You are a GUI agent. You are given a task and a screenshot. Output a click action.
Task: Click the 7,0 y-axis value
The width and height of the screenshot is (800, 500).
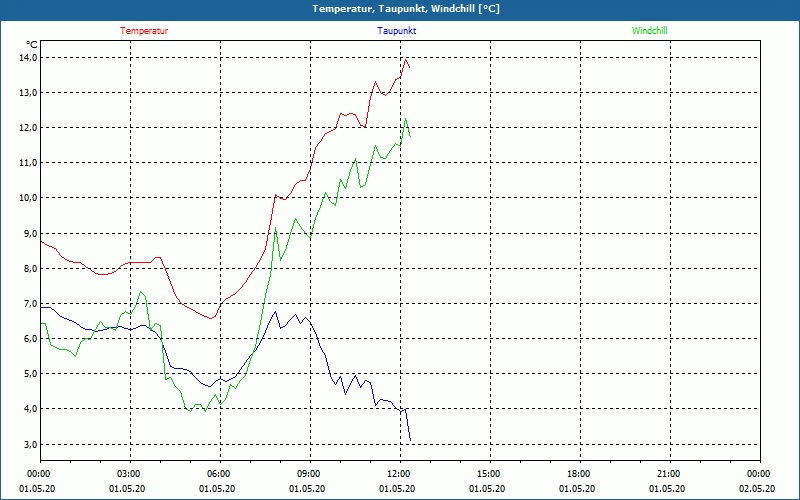pos(31,304)
